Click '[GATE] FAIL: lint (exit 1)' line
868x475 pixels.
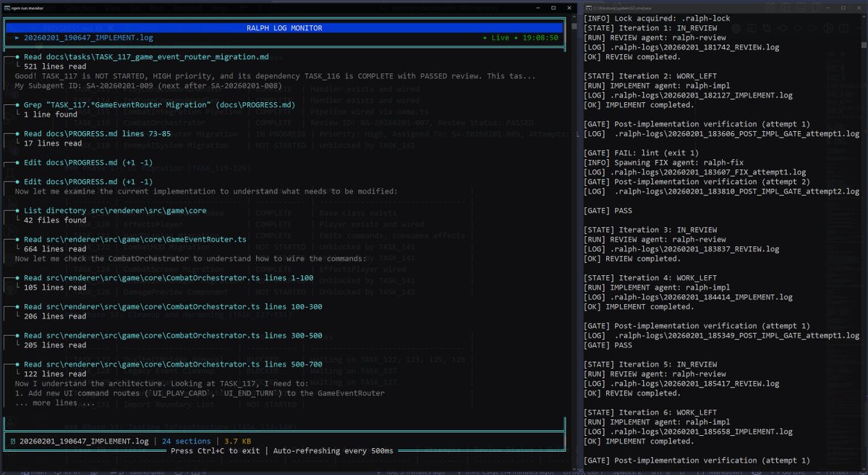coord(641,153)
